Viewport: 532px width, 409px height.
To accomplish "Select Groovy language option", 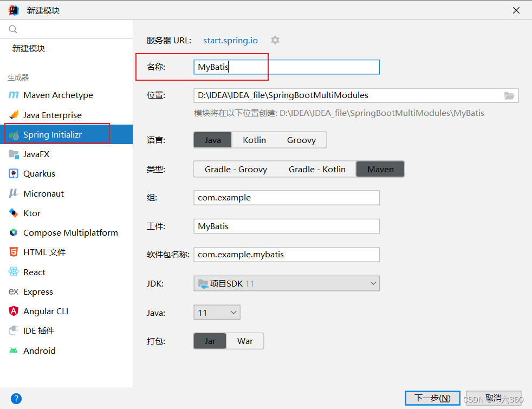I will click(x=301, y=140).
